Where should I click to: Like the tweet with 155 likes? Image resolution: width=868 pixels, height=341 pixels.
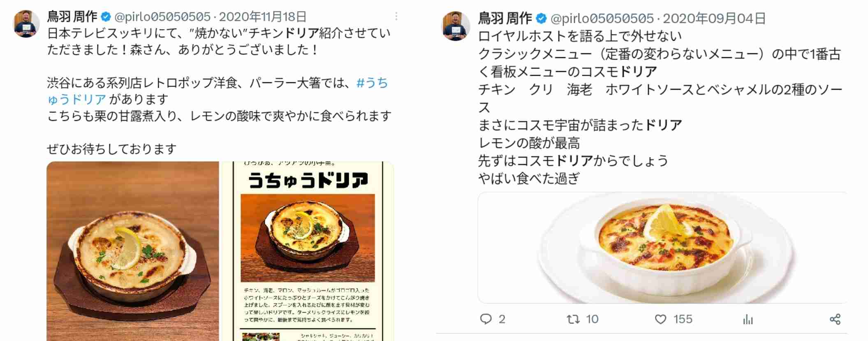(x=660, y=319)
